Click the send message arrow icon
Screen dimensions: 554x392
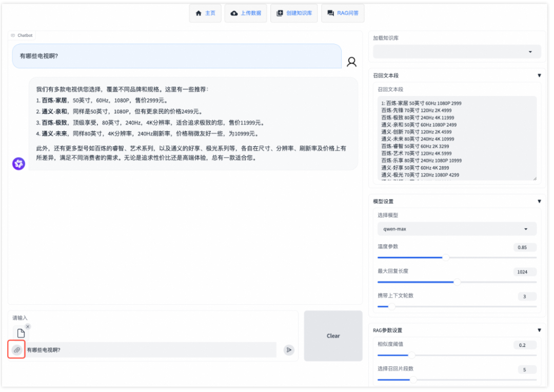click(288, 350)
